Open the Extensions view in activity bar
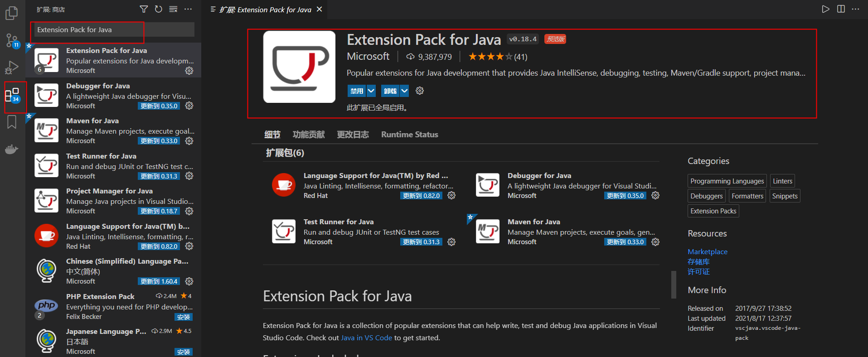This screenshot has height=357, width=868. [12, 96]
